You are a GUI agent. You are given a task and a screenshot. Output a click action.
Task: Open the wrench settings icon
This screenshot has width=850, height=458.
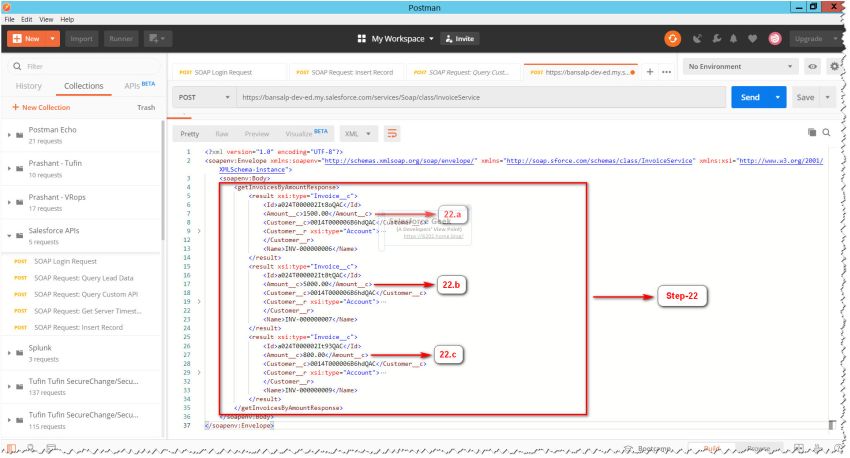[x=716, y=38]
